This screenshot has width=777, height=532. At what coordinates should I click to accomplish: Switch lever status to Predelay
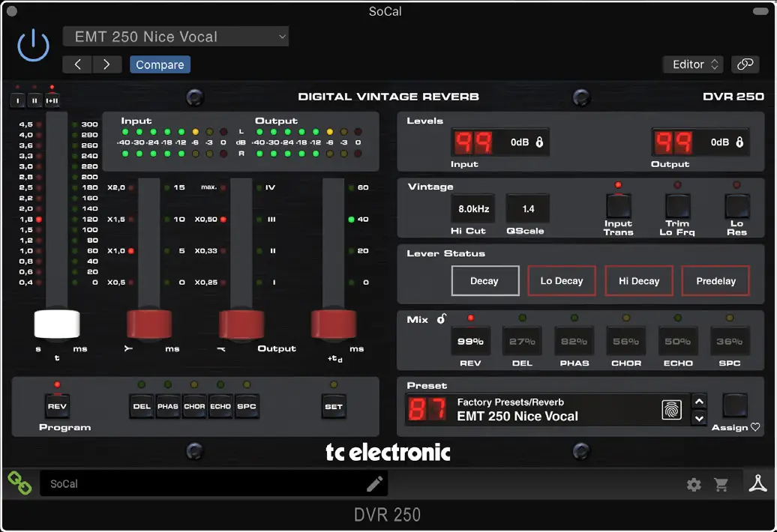pos(715,280)
